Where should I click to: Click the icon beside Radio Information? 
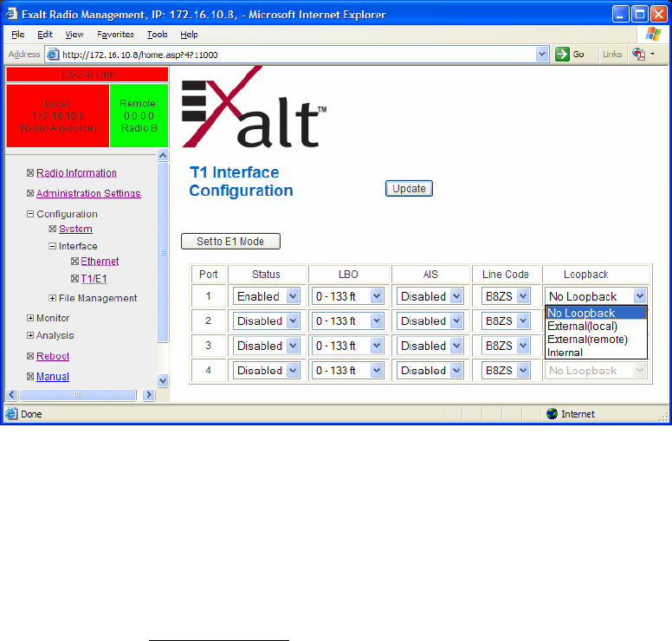tap(30, 172)
